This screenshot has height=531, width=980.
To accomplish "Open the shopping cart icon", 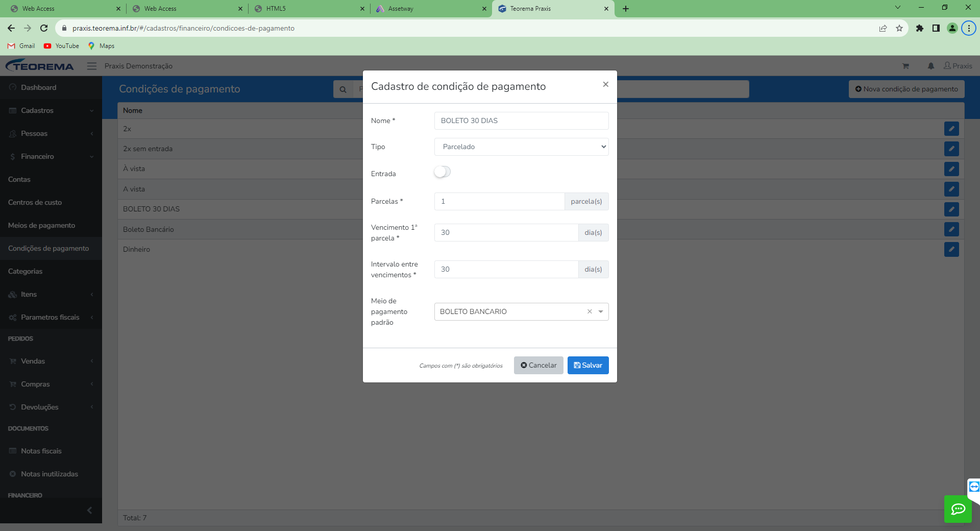I will [x=905, y=66].
